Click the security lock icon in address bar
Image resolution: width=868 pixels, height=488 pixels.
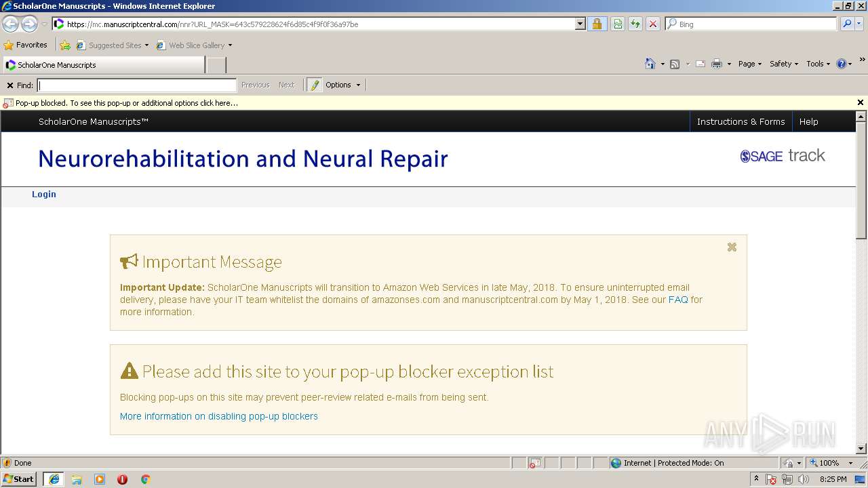597,24
